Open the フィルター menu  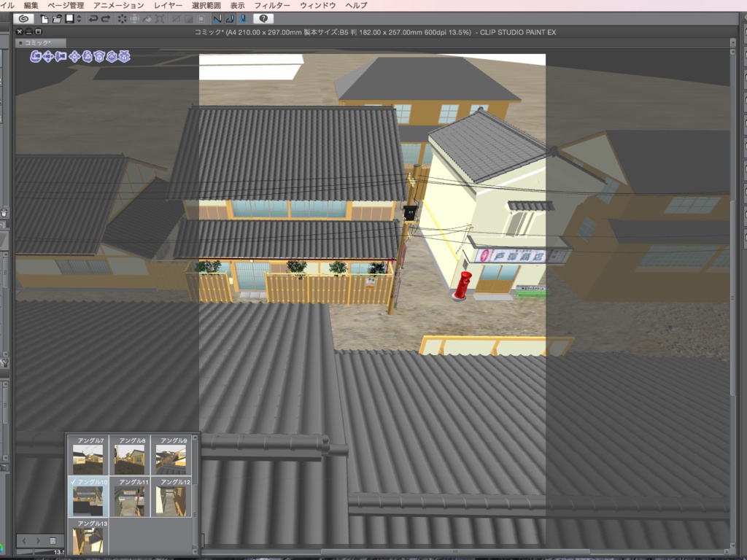coord(272,5)
